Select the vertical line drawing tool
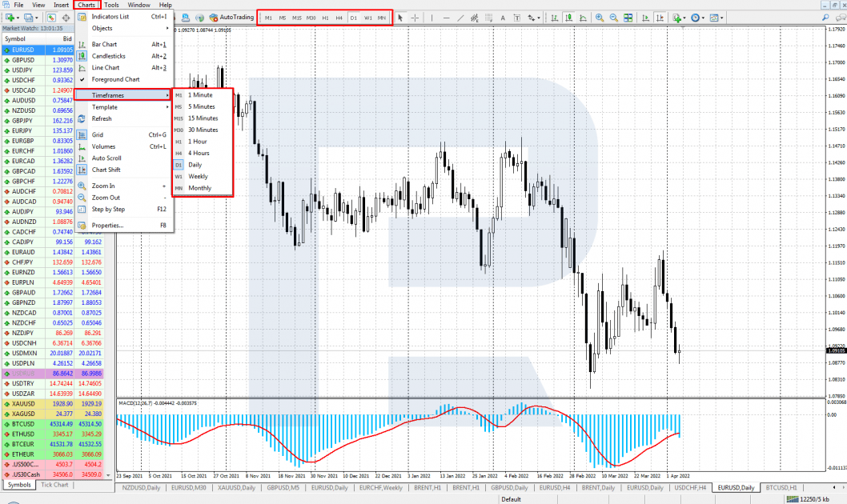Viewport: 847px width, 504px height. click(432, 18)
